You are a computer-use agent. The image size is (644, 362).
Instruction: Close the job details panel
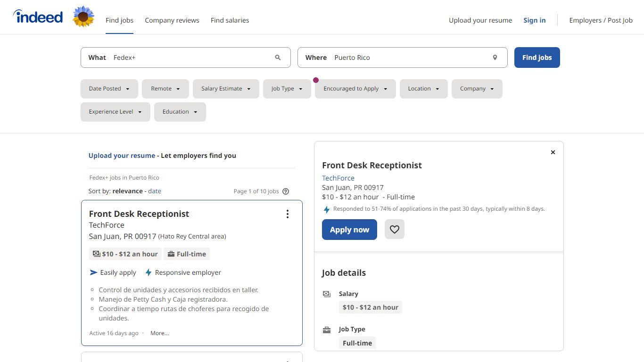pyautogui.click(x=553, y=152)
